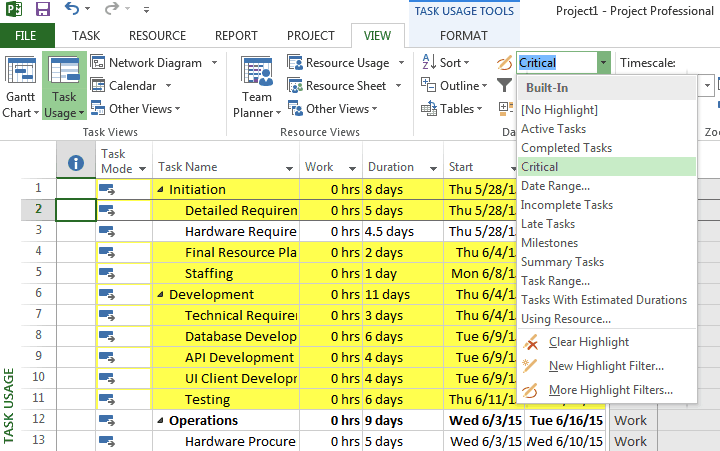Viewport: 720px width, 451px height.
Task: Select the Task Usage view icon
Action: [x=64, y=75]
